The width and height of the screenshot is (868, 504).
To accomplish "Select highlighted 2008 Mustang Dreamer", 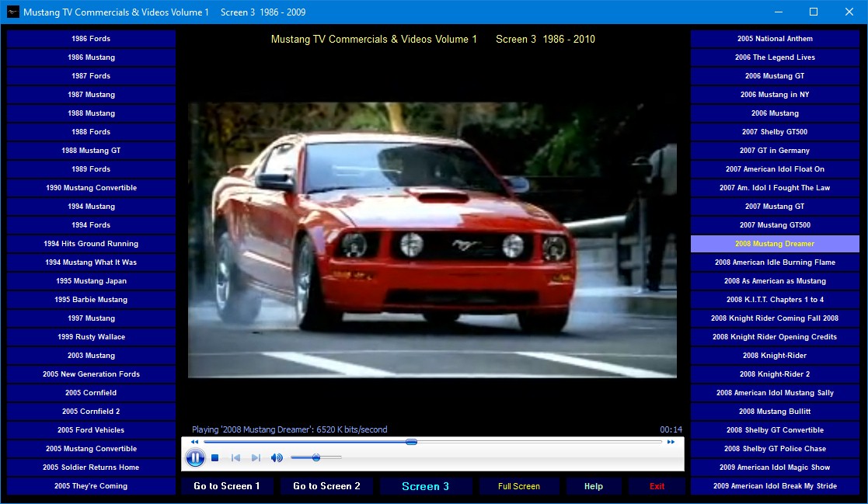I will [x=775, y=244].
